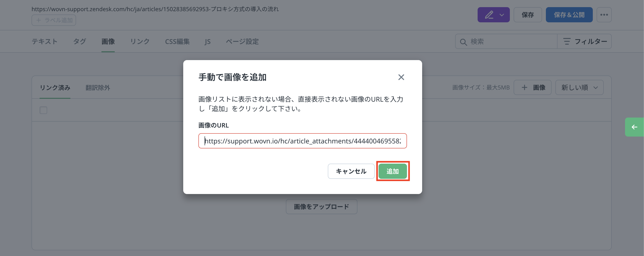Screen dimensions: 644x256
Task: Open the ページ設定 tab
Action: 242,41
